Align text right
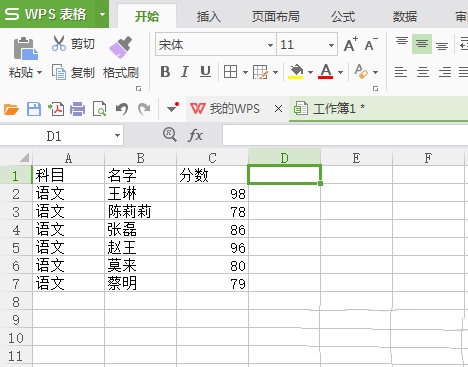Image resolution: width=468 pixels, height=367 pixels. pos(445,72)
